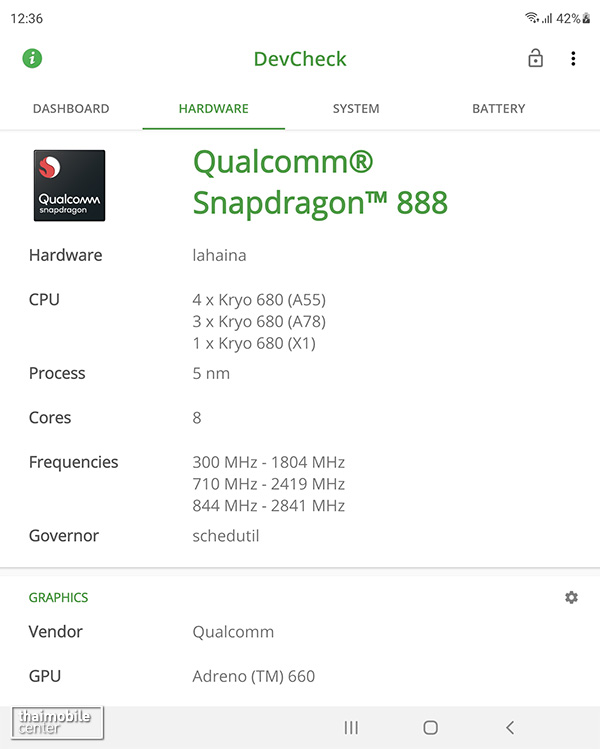Tap the DevCheck app title

click(300, 59)
